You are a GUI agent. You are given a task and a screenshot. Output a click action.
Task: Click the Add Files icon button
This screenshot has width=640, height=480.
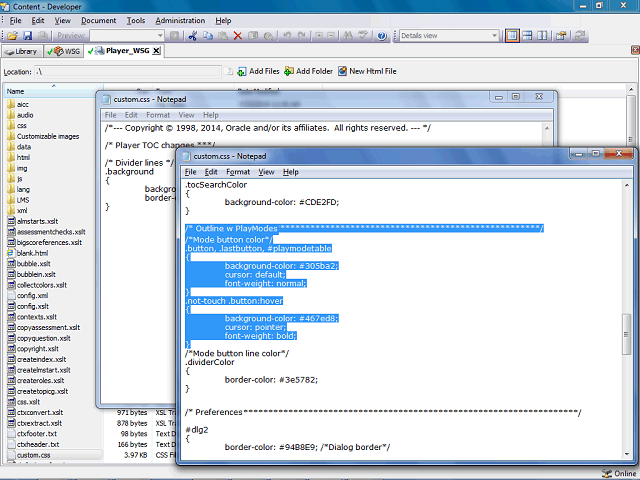pos(259,71)
